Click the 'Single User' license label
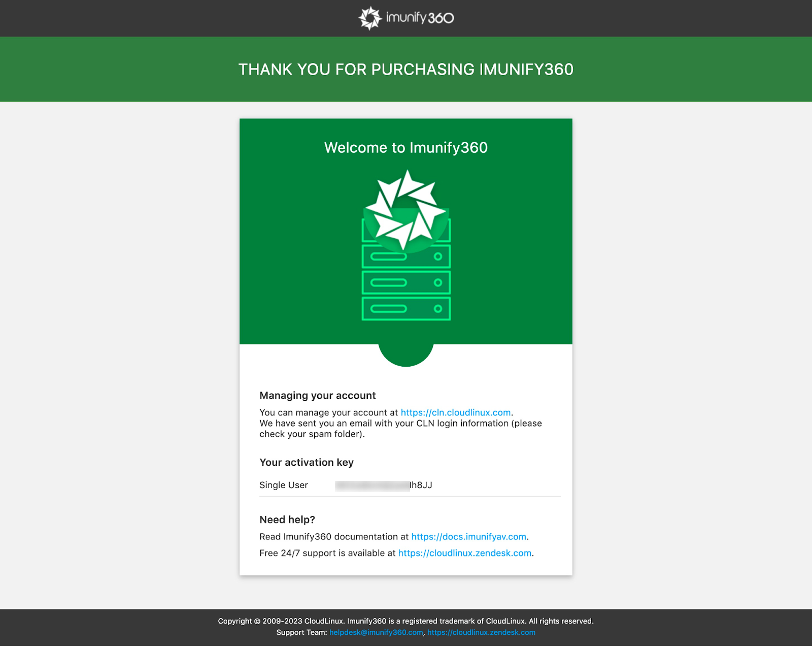The height and width of the screenshot is (646, 812). tap(284, 485)
